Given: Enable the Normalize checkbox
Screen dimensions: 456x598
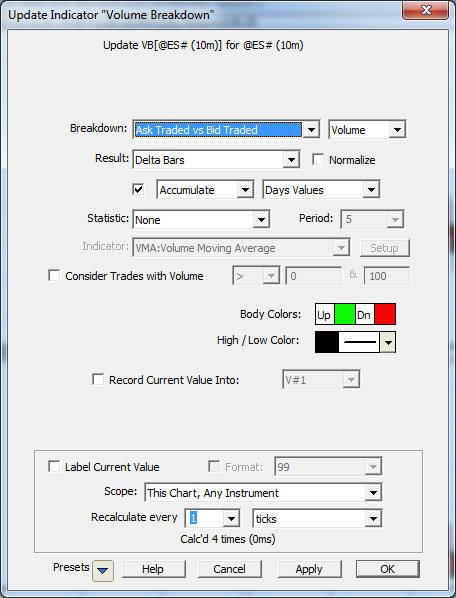Looking at the screenshot, I should point(318,159).
